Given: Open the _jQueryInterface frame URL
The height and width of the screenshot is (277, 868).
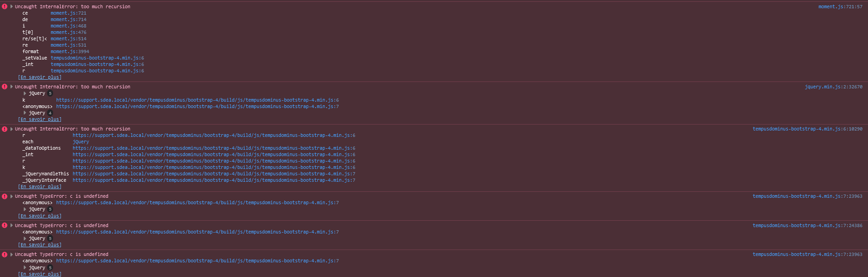Looking at the screenshot, I should [214, 180].
